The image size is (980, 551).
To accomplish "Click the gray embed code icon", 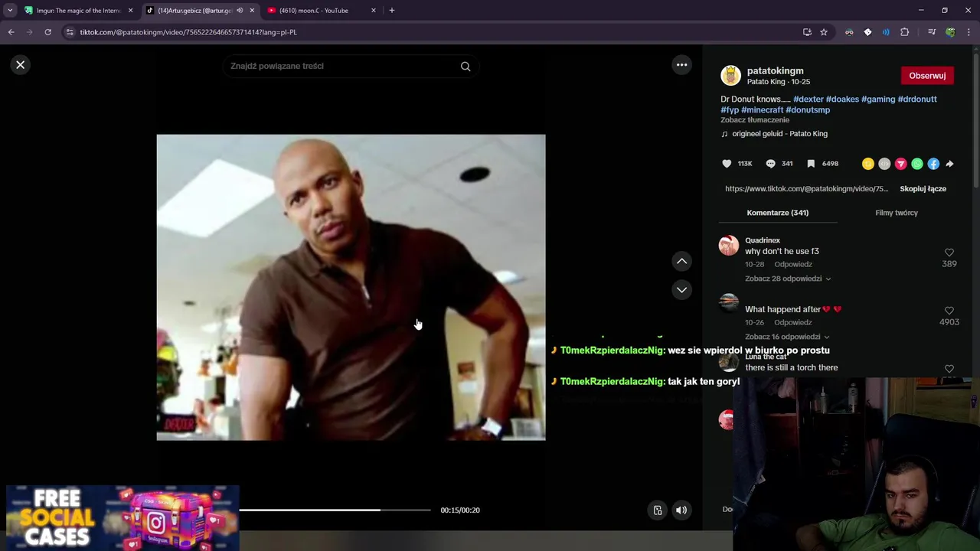I will point(884,164).
